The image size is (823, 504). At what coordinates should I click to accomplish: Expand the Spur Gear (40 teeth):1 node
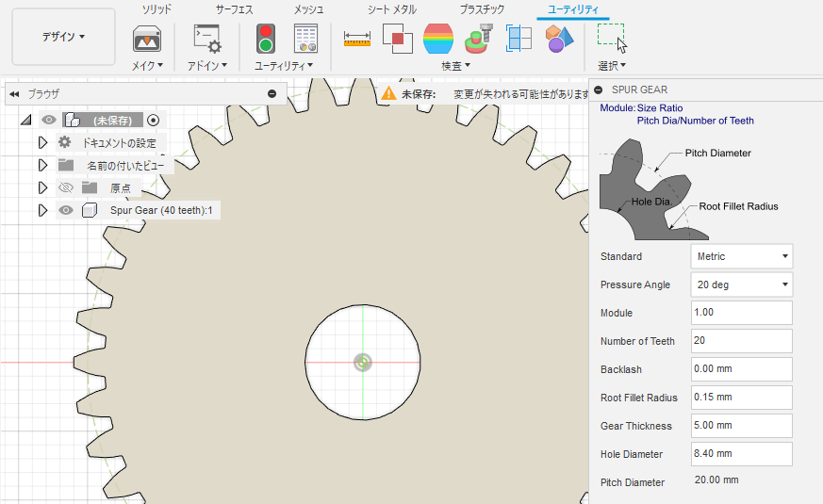point(42,210)
